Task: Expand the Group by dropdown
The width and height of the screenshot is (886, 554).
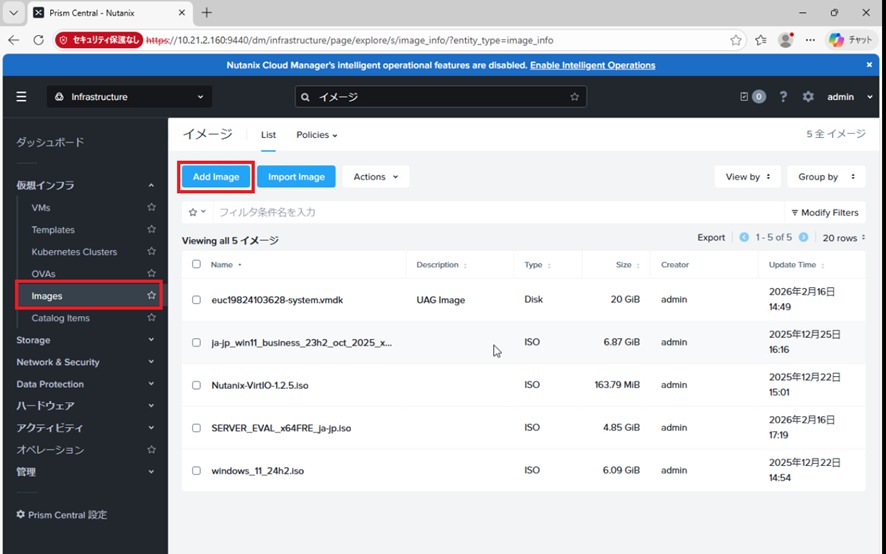Action: pyautogui.click(x=826, y=176)
